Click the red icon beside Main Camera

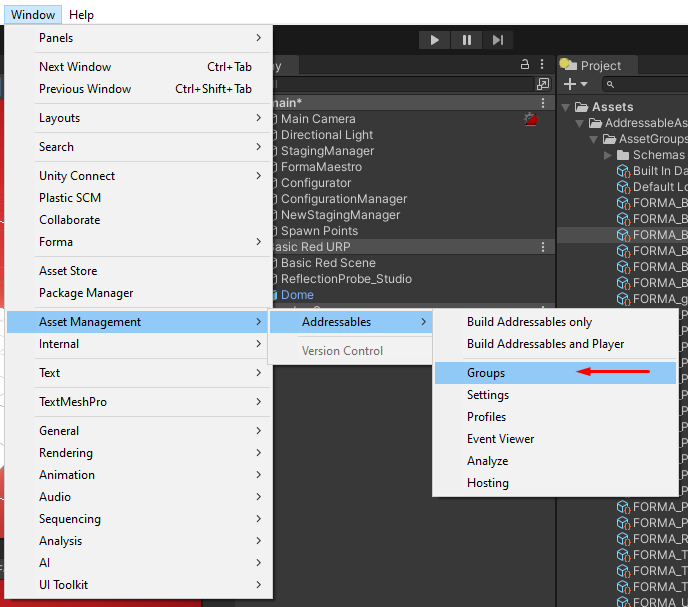click(x=531, y=119)
